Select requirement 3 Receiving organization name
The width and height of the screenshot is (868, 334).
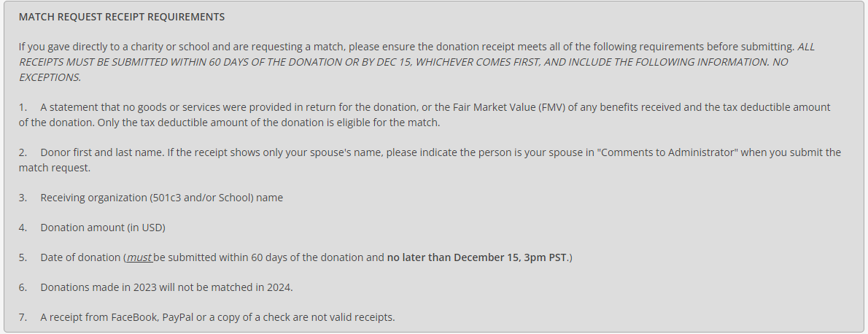[x=150, y=198]
